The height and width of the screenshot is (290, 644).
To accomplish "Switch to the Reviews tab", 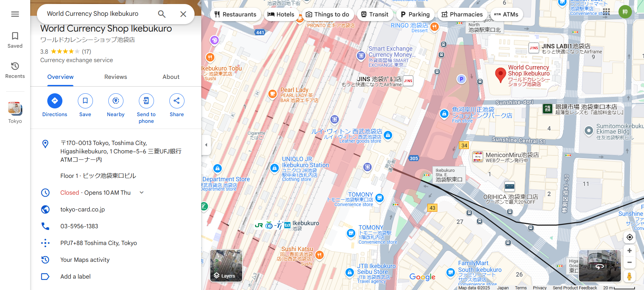I will click(116, 77).
